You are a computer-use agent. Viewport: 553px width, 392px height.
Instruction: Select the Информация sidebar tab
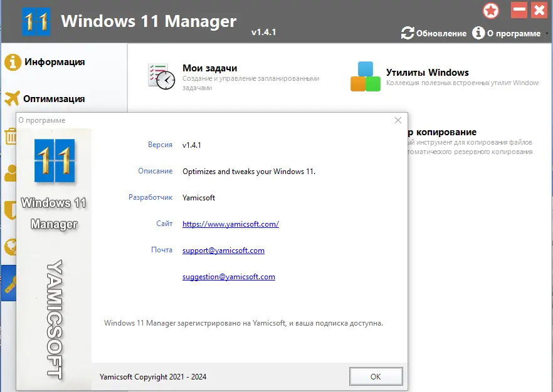tap(55, 62)
